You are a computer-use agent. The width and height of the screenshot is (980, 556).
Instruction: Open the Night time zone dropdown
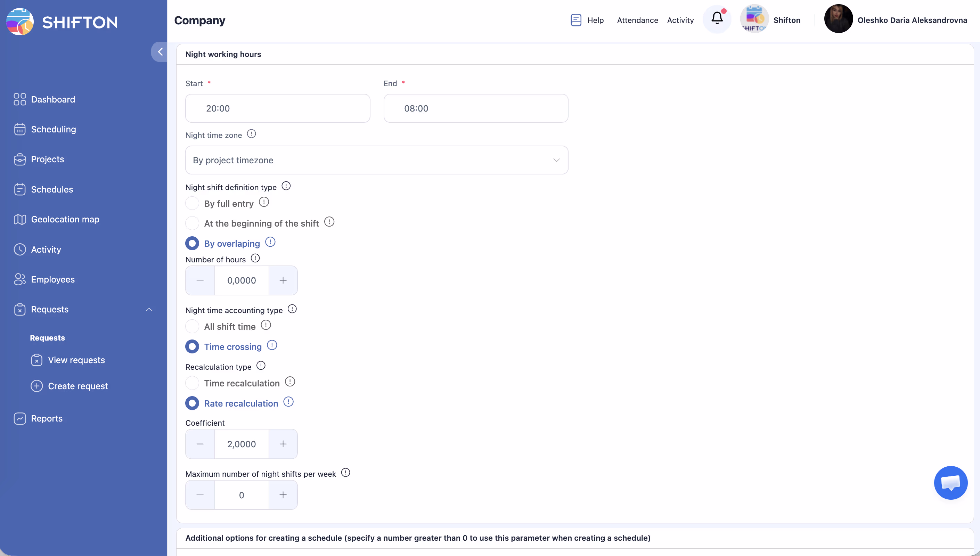(376, 160)
